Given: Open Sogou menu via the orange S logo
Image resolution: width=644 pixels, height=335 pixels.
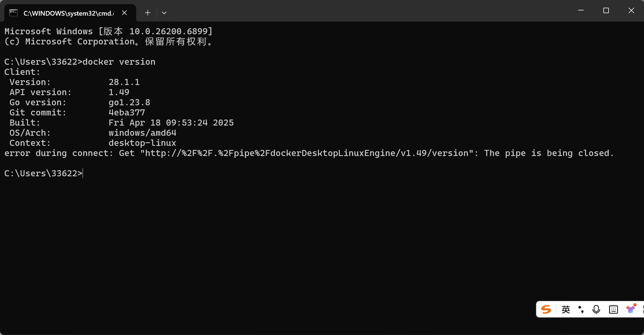Looking at the screenshot, I should click(x=546, y=309).
